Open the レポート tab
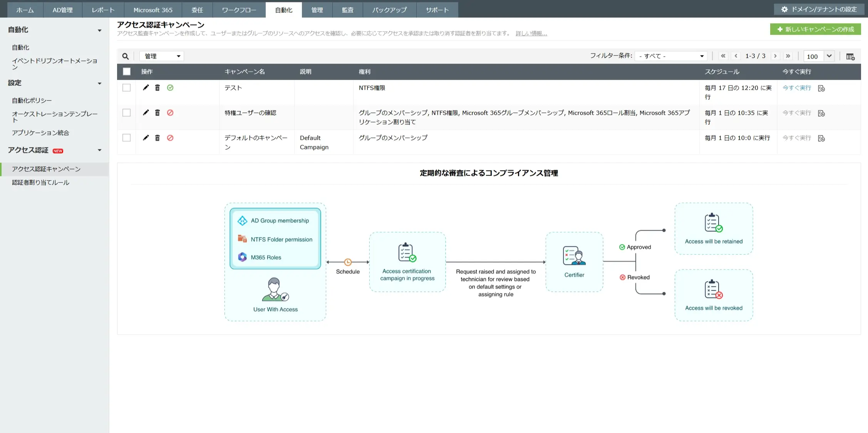 (103, 10)
